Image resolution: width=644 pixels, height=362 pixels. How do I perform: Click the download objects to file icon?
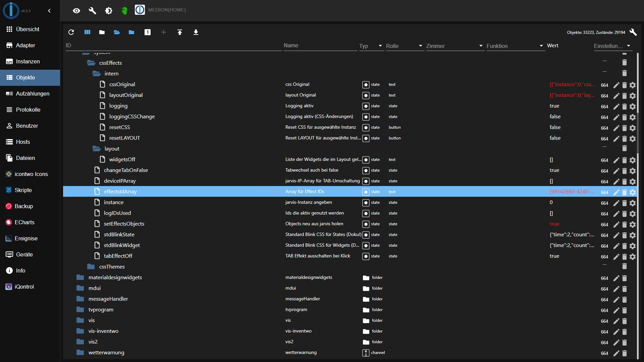tap(196, 32)
